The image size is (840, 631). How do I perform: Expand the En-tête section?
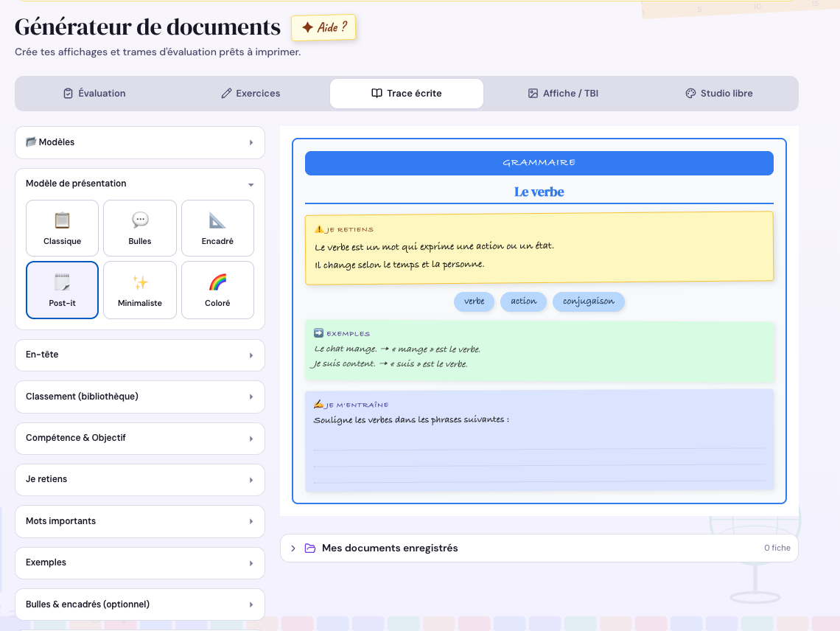[x=140, y=355]
